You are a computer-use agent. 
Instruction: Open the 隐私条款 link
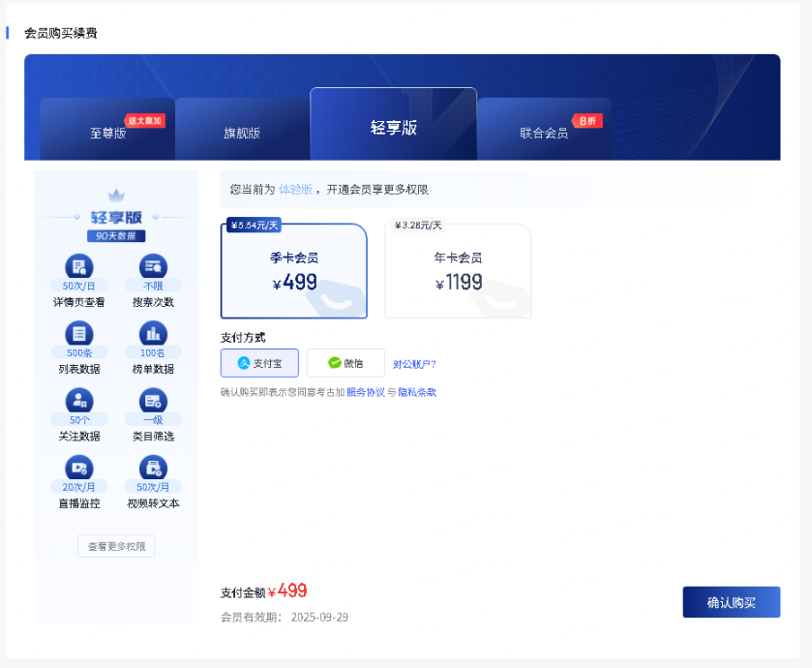[x=417, y=392]
